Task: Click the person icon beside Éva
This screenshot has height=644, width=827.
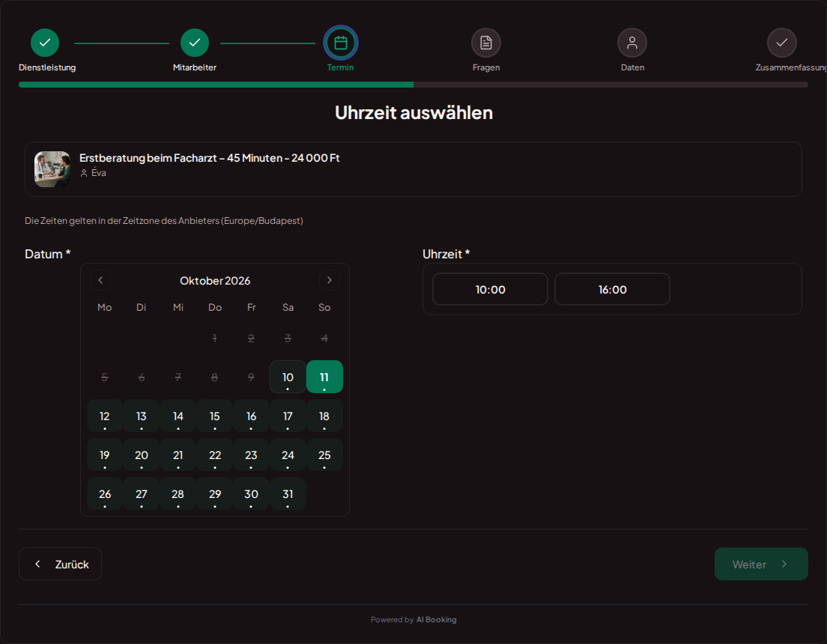Action: pyautogui.click(x=84, y=173)
